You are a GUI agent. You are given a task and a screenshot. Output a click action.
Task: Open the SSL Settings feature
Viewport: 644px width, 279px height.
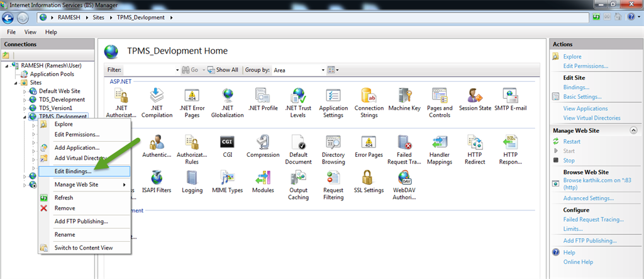[x=369, y=182]
